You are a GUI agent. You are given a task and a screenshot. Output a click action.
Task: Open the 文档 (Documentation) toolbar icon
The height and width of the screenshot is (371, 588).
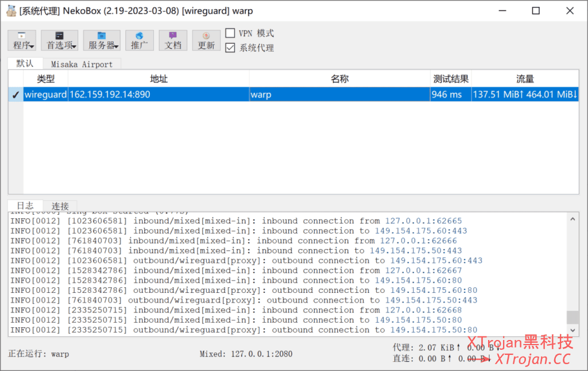[x=173, y=40]
